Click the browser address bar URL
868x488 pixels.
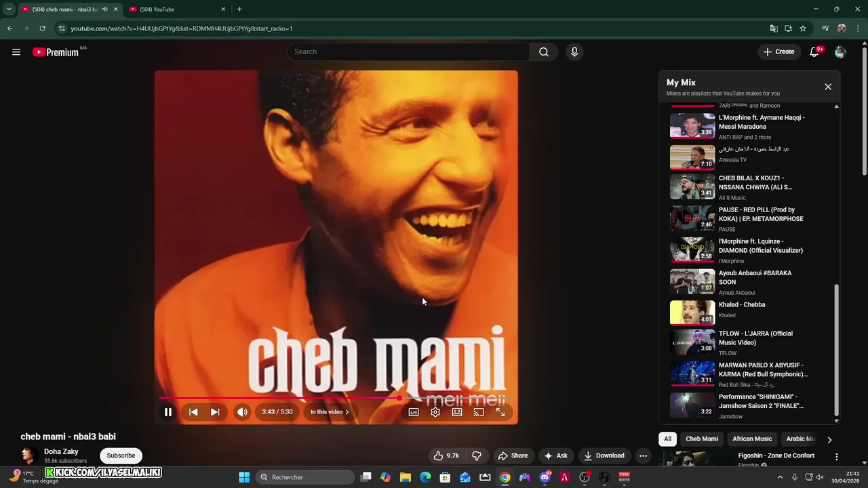[x=182, y=28]
